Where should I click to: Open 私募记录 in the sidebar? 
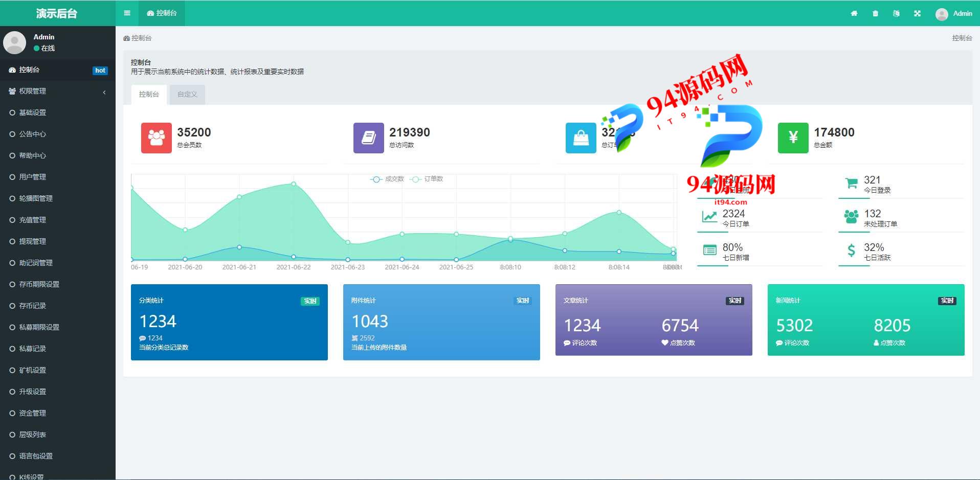click(58, 349)
